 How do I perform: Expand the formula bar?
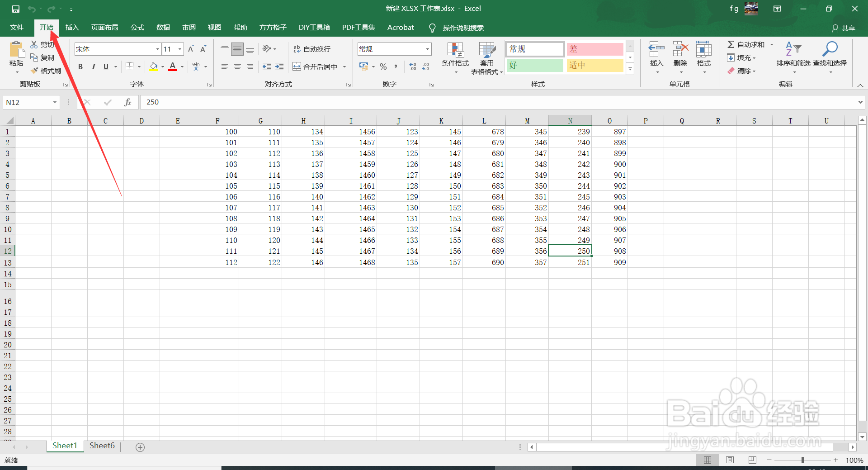click(x=860, y=102)
